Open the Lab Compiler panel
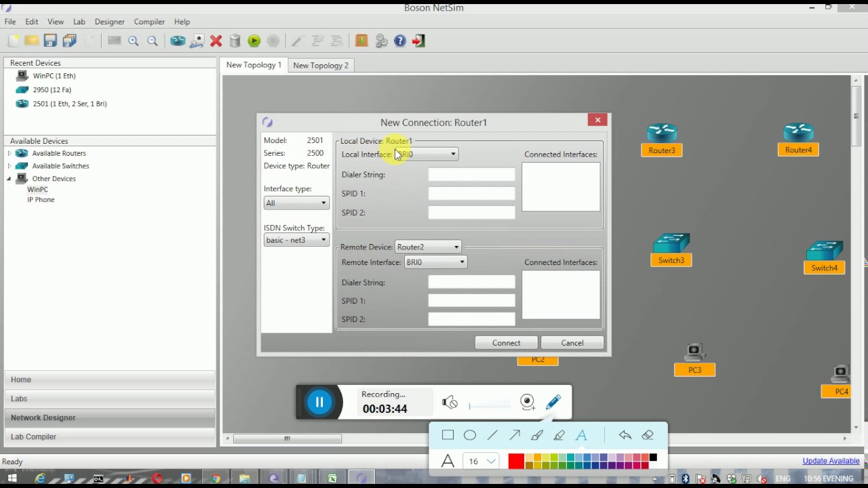This screenshot has width=868, height=488. coord(109,436)
